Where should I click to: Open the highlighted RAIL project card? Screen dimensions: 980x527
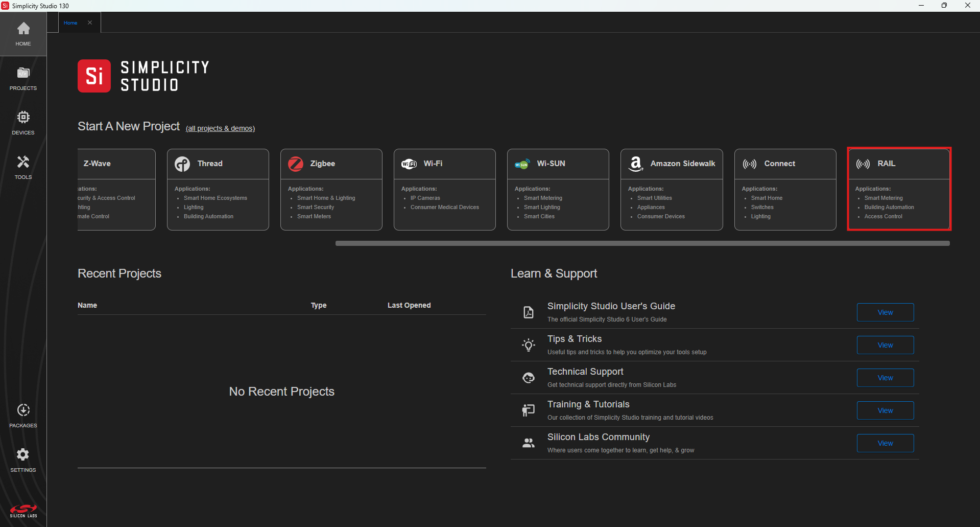(x=899, y=189)
